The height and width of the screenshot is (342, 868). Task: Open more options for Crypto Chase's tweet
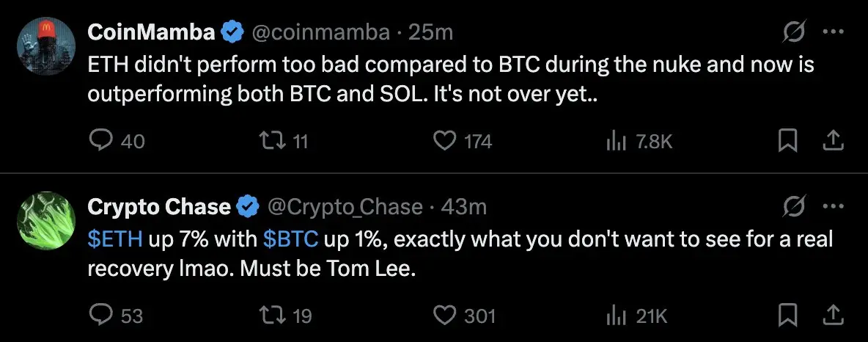(834, 207)
